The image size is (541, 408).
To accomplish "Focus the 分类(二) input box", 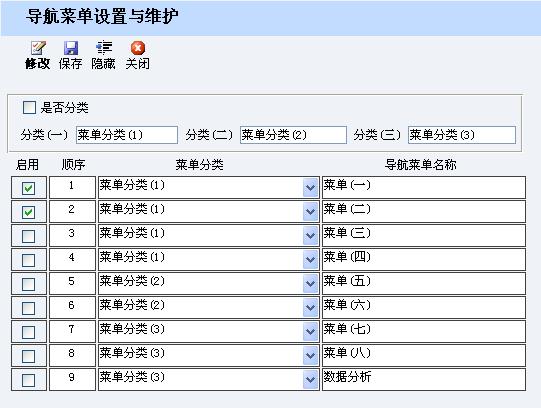I will [293, 135].
